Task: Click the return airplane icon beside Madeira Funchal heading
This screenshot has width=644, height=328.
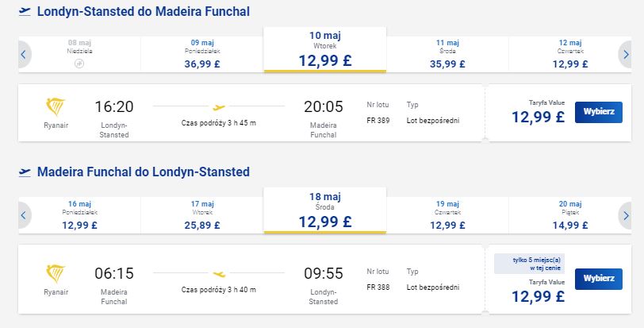Action: coord(25,172)
